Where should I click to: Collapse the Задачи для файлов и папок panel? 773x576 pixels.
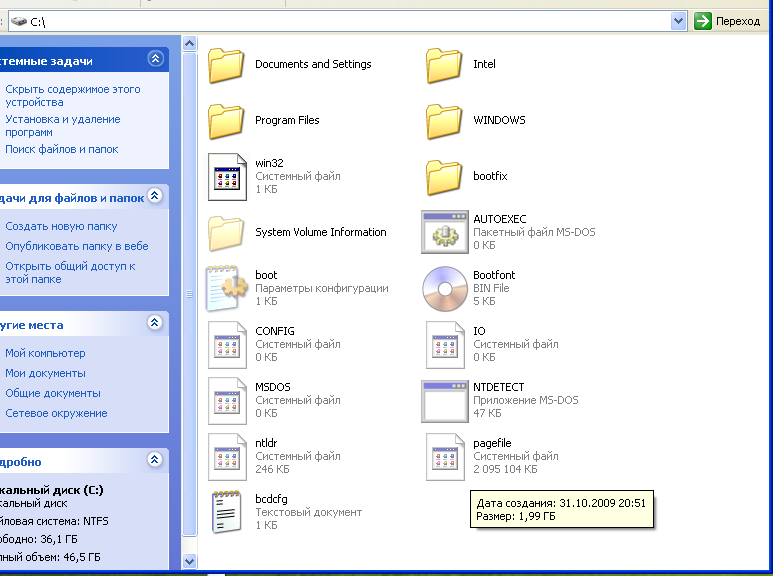tap(154, 197)
